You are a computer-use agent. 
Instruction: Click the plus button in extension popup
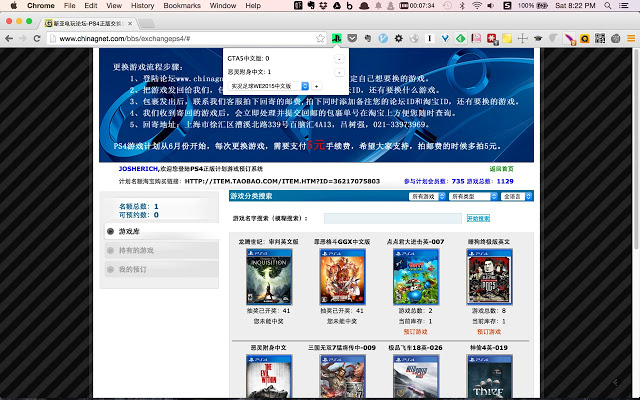tap(316, 86)
